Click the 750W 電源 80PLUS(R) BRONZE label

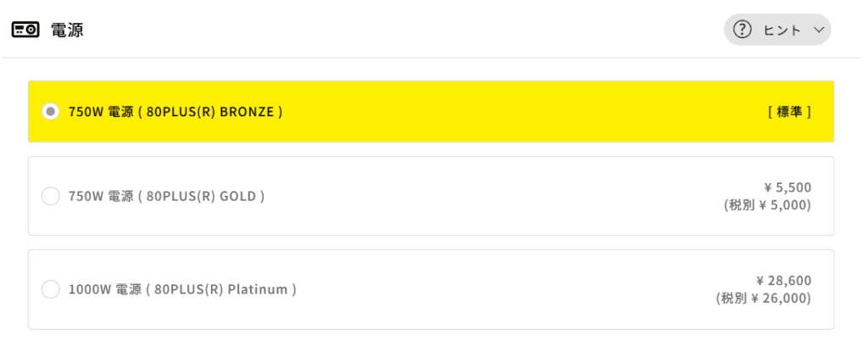175,111
